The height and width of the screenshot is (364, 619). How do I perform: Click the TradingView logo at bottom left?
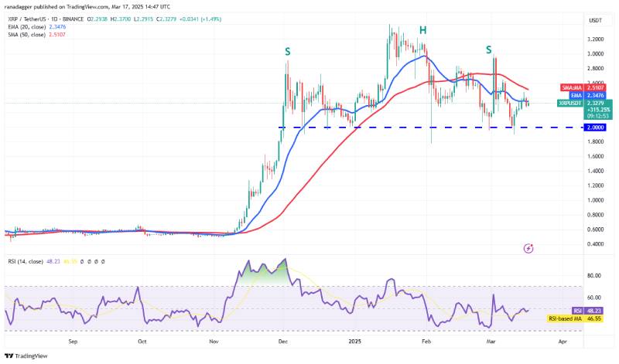pos(26,355)
